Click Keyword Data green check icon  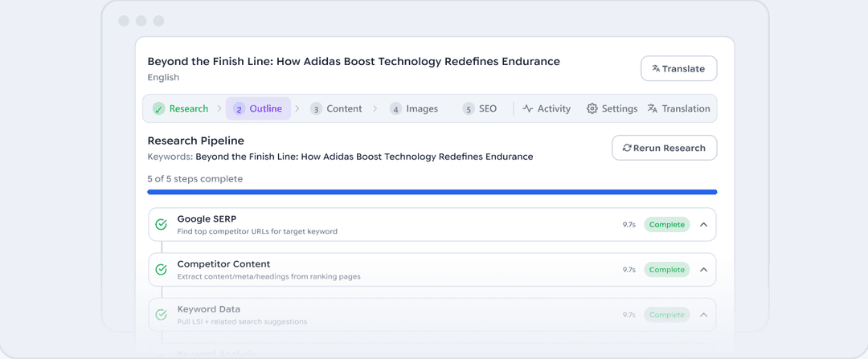tap(161, 315)
